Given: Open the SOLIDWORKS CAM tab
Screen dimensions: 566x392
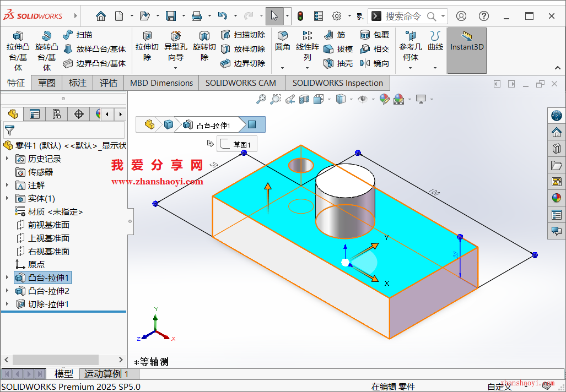Looking at the screenshot, I should [241, 83].
